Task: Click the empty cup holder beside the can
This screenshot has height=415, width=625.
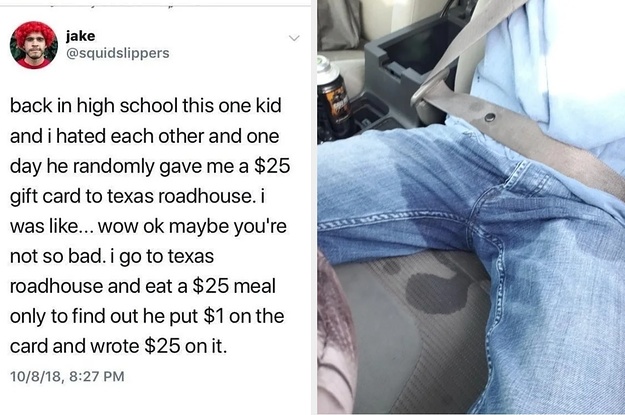Action: (369, 111)
